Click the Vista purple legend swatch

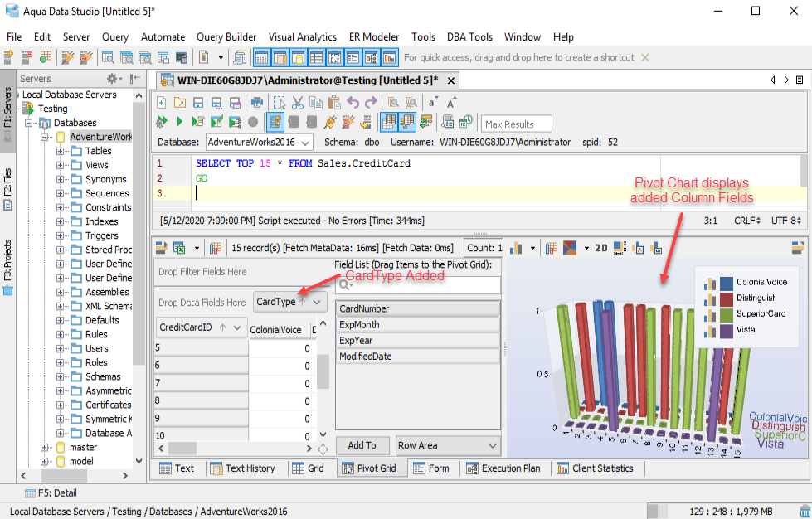click(726, 330)
